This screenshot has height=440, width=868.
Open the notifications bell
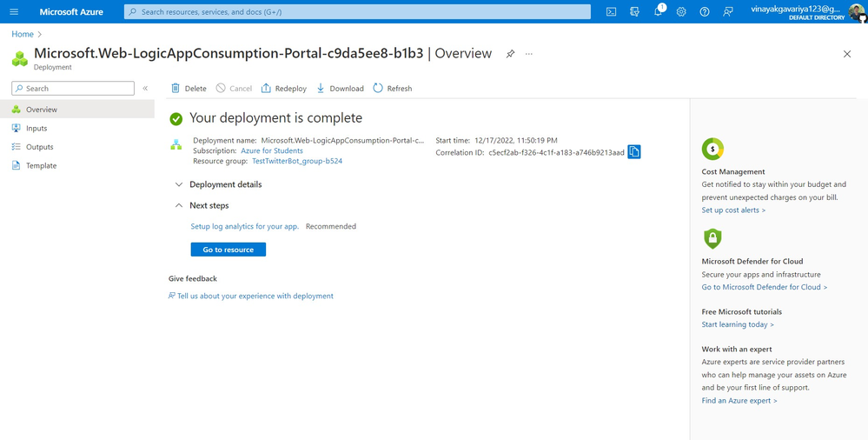click(x=658, y=11)
